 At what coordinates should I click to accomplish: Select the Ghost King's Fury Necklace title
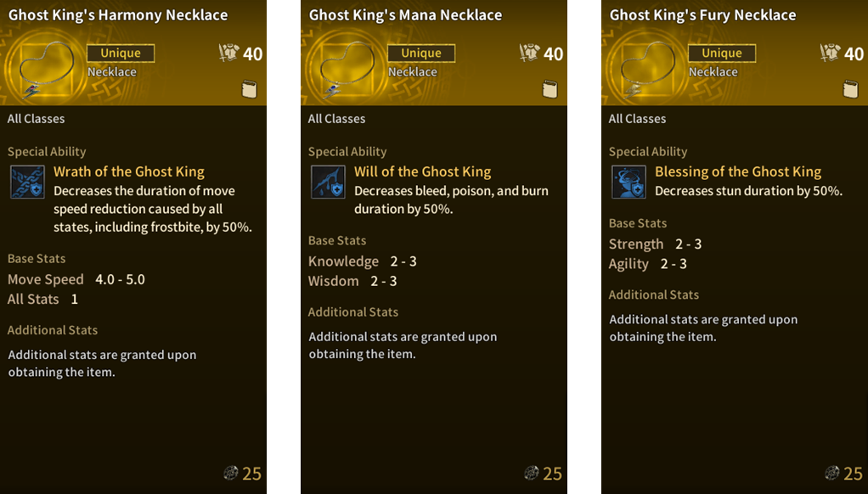[702, 15]
